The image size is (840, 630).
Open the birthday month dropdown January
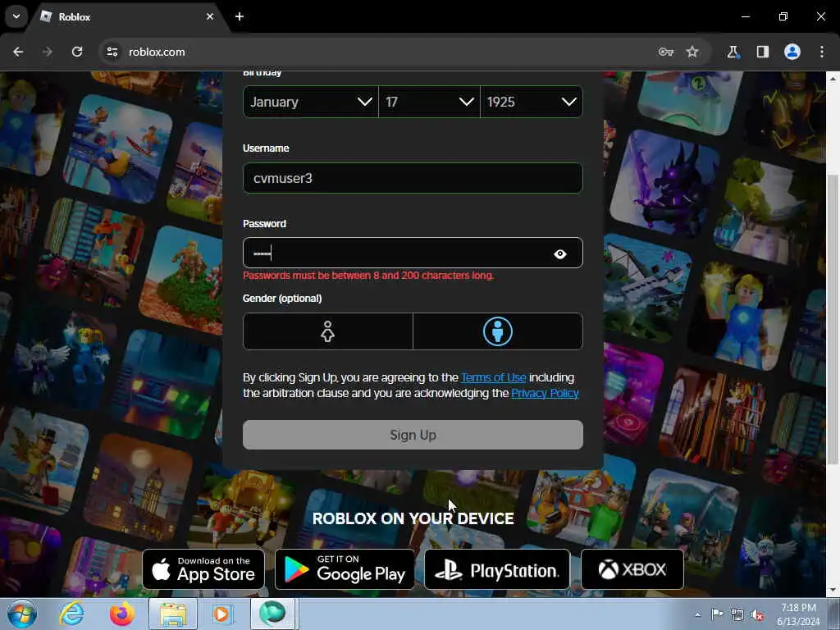[311, 102]
